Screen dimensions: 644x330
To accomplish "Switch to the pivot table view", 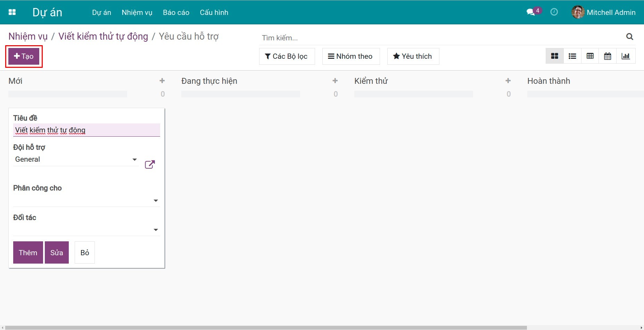I will tap(590, 56).
